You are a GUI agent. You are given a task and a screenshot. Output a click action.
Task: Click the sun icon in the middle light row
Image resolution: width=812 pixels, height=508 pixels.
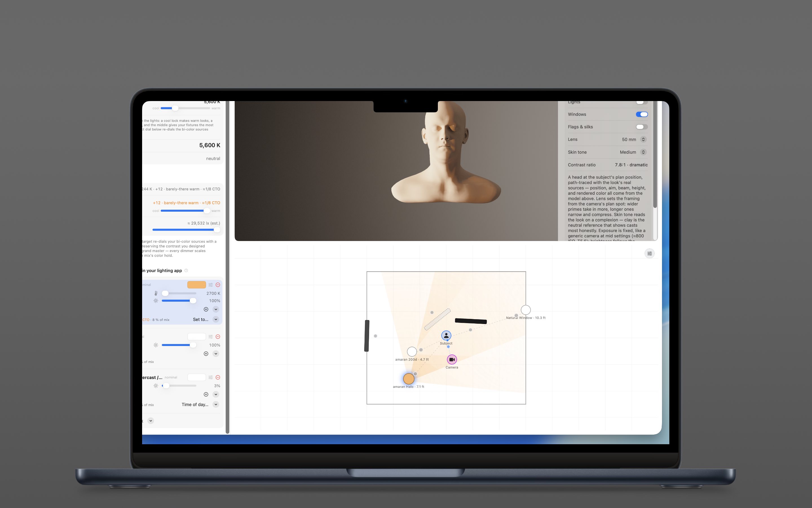point(156,345)
